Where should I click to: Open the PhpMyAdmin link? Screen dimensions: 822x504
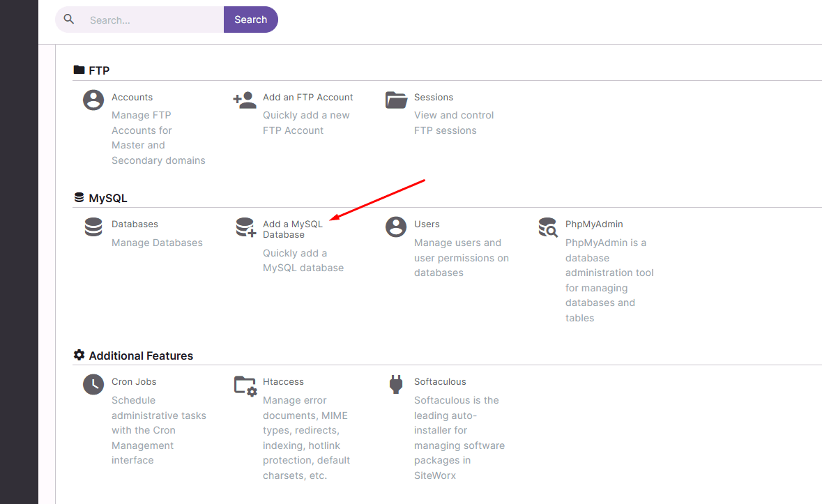pyautogui.click(x=594, y=224)
